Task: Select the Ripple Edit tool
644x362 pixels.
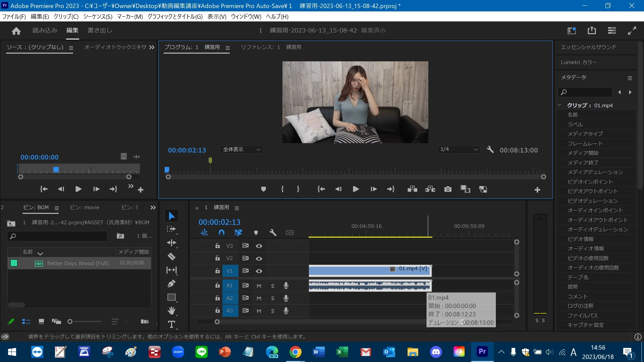Action: 171,243
